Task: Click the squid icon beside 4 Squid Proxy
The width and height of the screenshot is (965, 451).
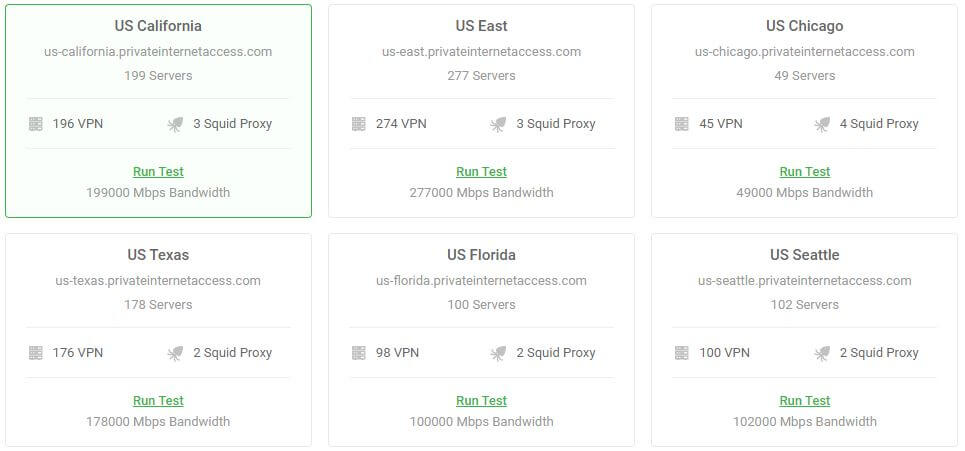Action: click(822, 125)
